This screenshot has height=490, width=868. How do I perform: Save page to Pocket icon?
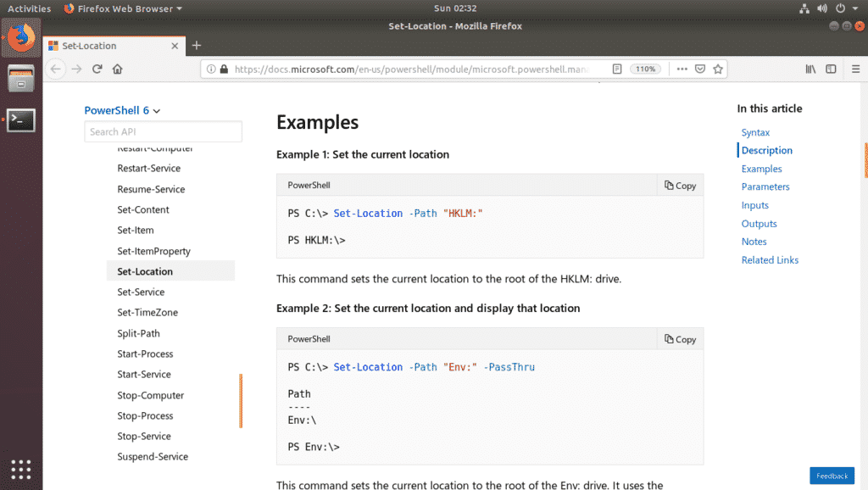tap(699, 69)
